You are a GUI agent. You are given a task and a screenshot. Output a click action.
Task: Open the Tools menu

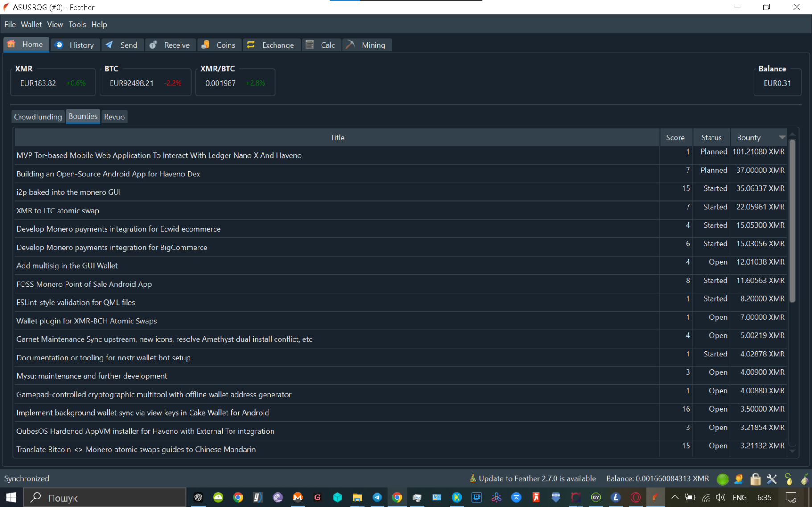coord(77,25)
